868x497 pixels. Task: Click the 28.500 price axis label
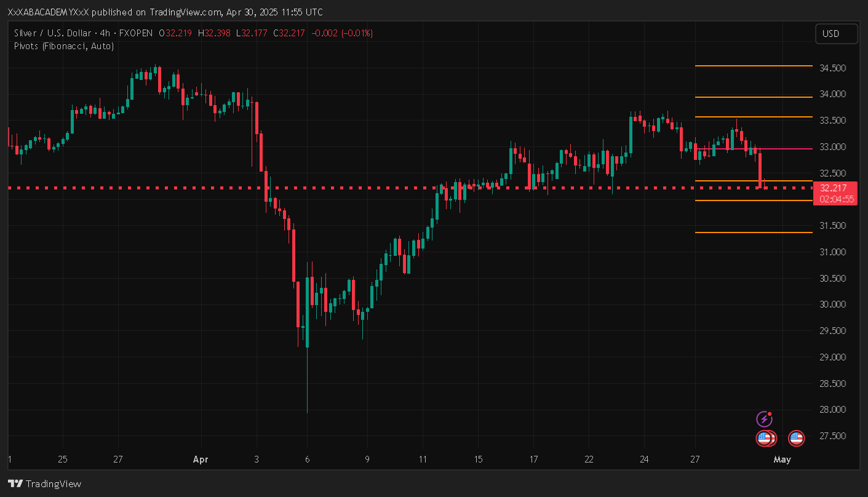click(x=832, y=384)
